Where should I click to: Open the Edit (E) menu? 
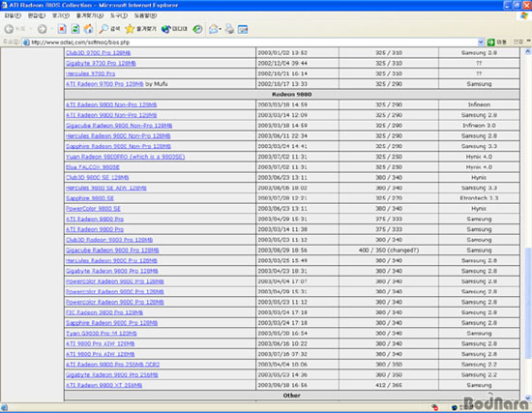click(x=37, y=15)
